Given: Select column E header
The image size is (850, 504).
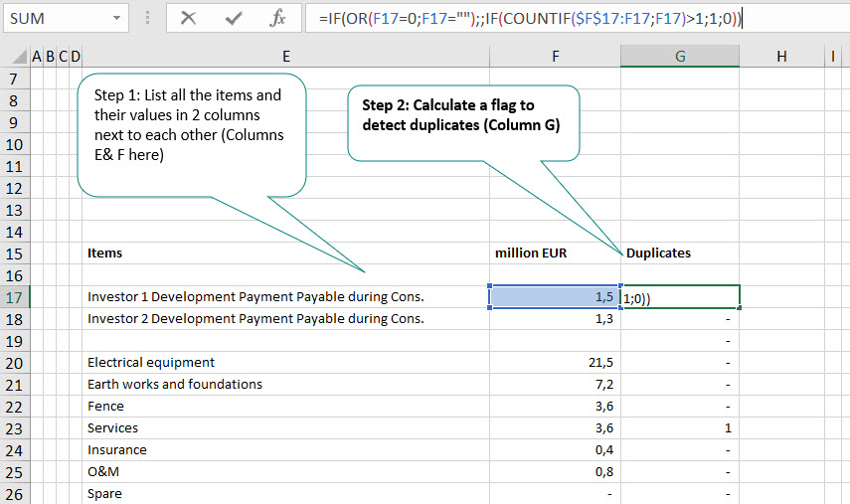Looking at the screenshot, I should point(285,57).
